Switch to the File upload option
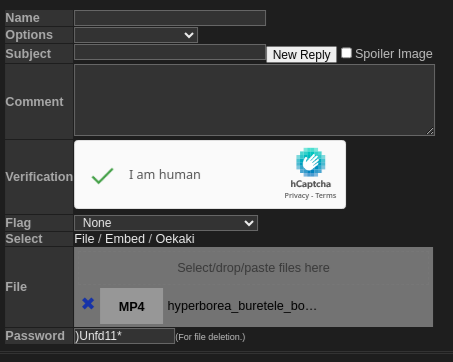Viewport: 453px width, 362px height. pos(84,239)
